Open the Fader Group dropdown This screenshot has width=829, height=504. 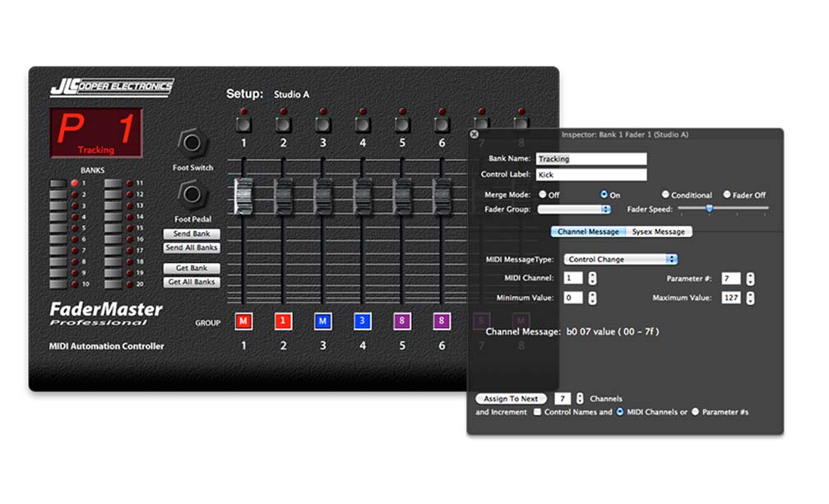[574, 210]
